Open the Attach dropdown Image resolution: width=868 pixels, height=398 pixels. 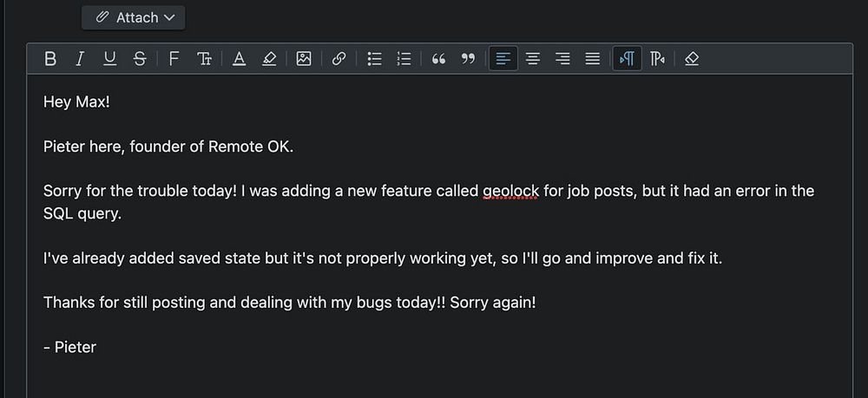(x=134, y=17)
